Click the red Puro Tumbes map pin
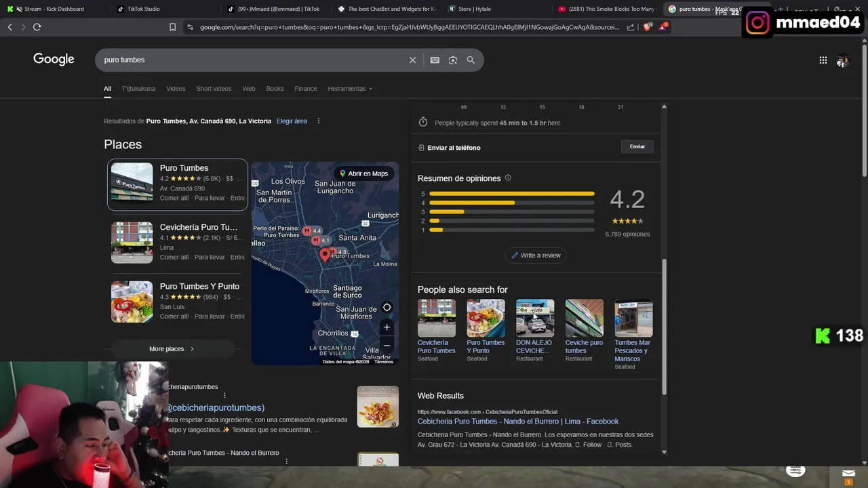 tap(325, 255)
